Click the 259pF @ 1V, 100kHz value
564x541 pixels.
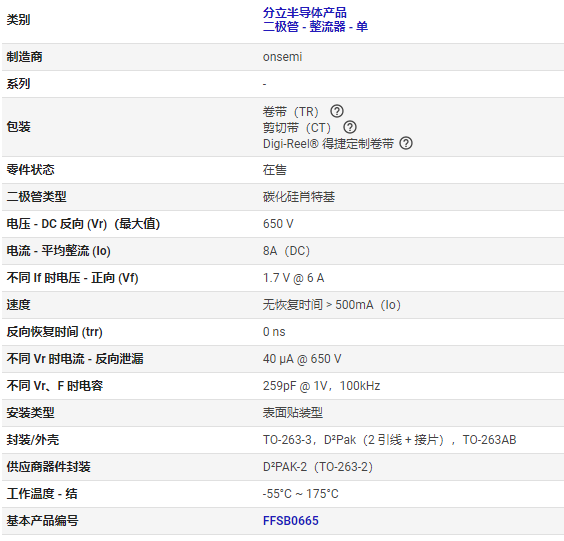tap(322, 386)
